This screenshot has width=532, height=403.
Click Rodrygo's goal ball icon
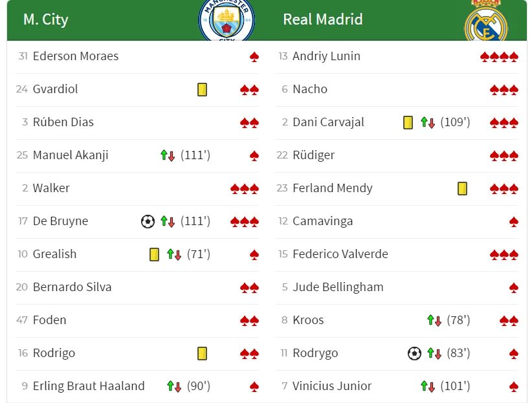[414, 353]
